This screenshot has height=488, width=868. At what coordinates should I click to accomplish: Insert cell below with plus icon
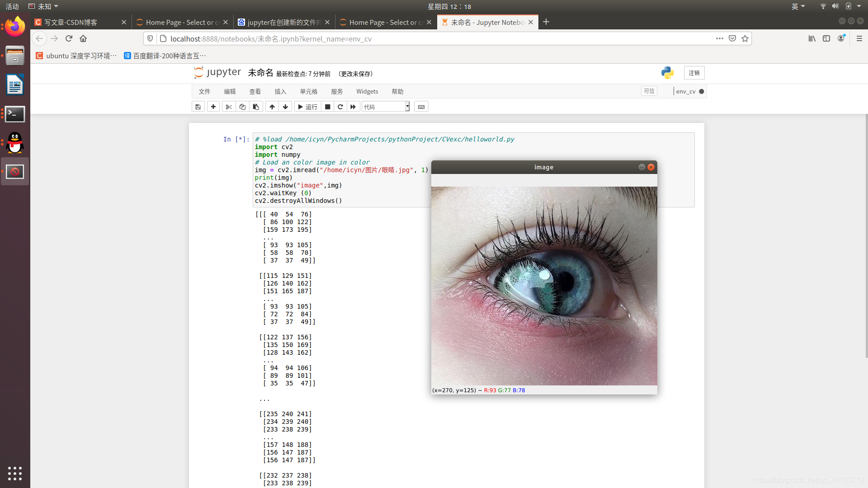tap(213, 107)
